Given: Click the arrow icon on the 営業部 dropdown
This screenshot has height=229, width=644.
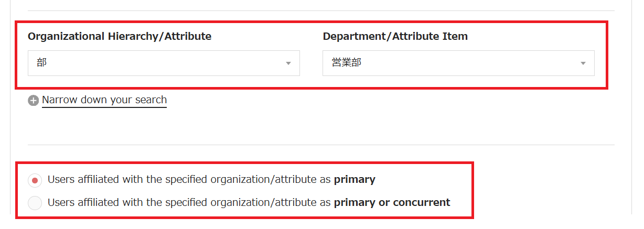Looking at the screenshot, I should pyautogui.click(x=583, y=63).
